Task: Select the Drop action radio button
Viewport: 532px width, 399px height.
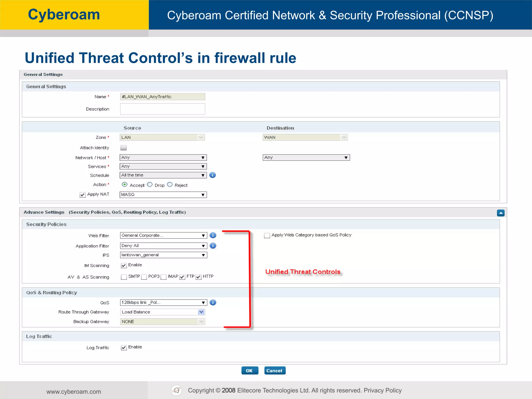Action: click(150, 184)
